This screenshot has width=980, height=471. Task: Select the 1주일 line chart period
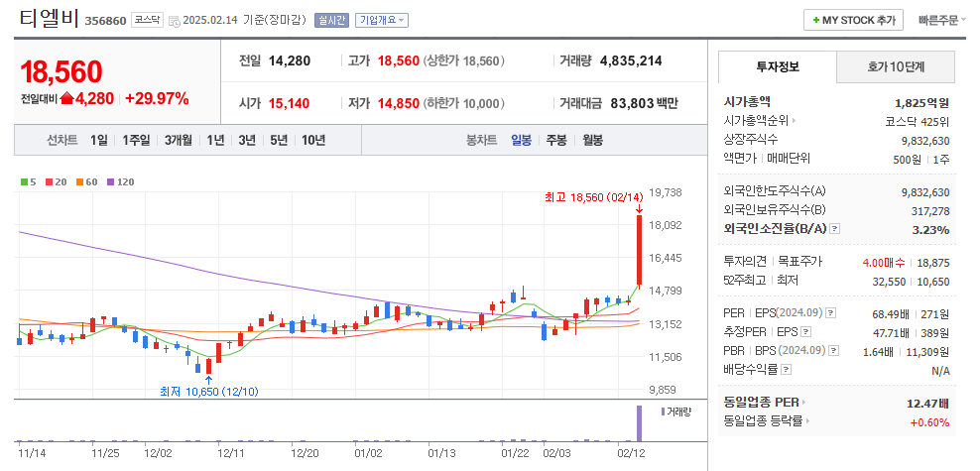(x=136, y=140)
